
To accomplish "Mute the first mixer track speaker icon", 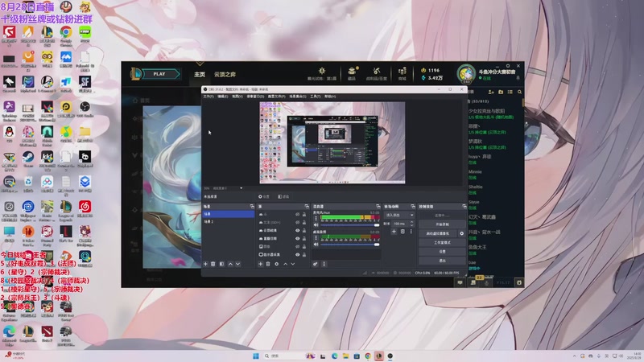I will click(316, 225).
